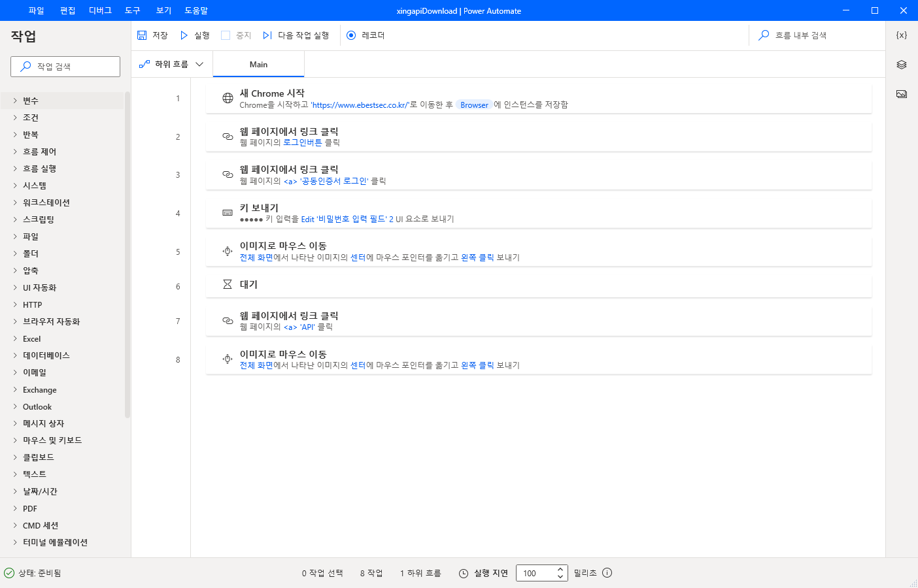Screen dimensions: 918x588
Task: Click mouse-move icon of step 8 action
Action: click(228, 359)
